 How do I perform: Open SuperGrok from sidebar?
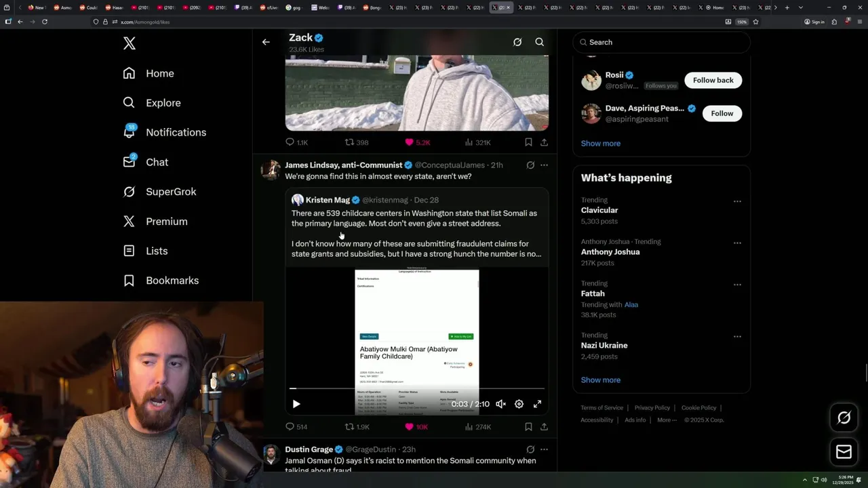(x=160, y=192)
